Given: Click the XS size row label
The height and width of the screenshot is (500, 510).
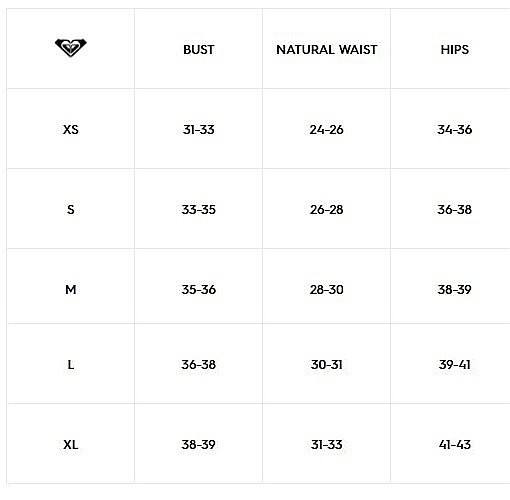Looking at the screenshot, I should coord(71,129).
